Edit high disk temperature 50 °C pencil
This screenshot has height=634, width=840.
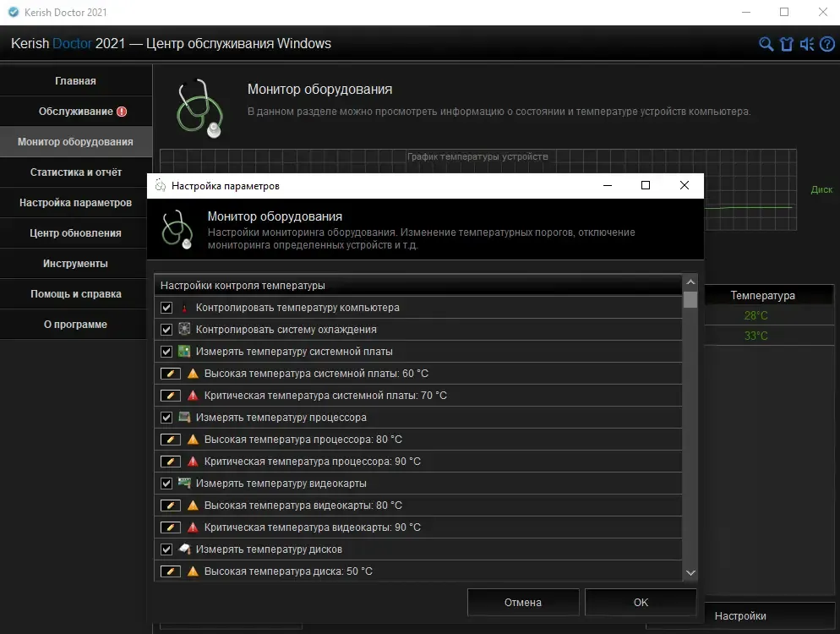(x=171, y=571)
